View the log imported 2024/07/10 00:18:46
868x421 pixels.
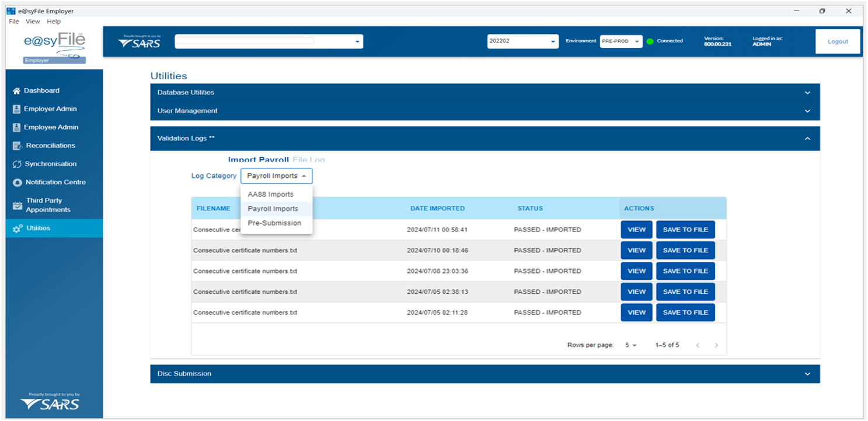(x=636, y=250)
